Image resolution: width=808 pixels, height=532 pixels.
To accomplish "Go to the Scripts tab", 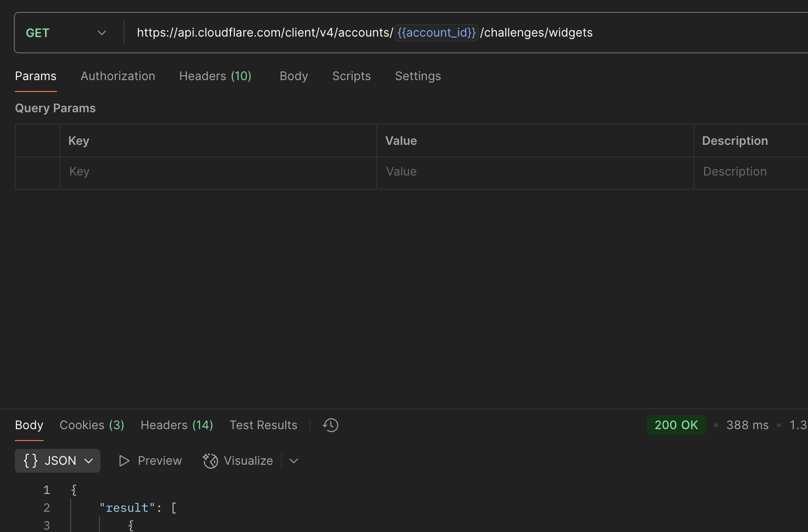I will coord(352,76).
